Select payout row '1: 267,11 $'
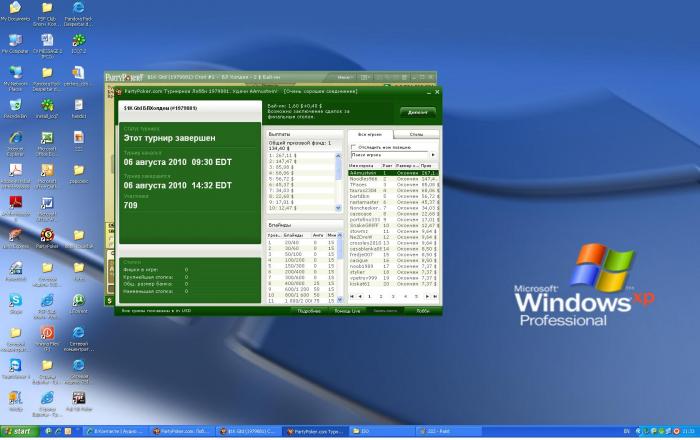Image resolution: width=700 pixels, height=440 pixels. click(300, 155)
